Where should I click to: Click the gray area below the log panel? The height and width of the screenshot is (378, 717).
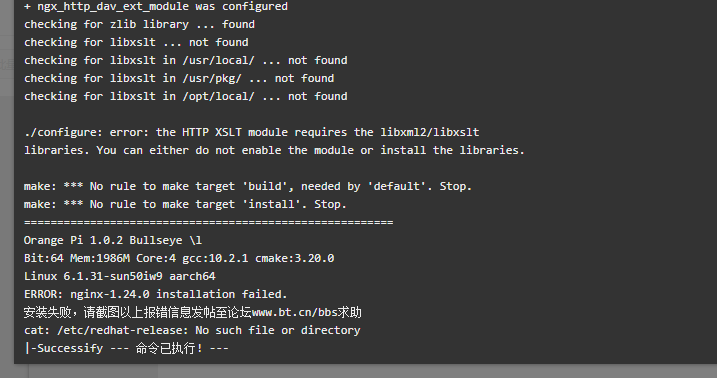pyautogui.click(x=366, y=371)
